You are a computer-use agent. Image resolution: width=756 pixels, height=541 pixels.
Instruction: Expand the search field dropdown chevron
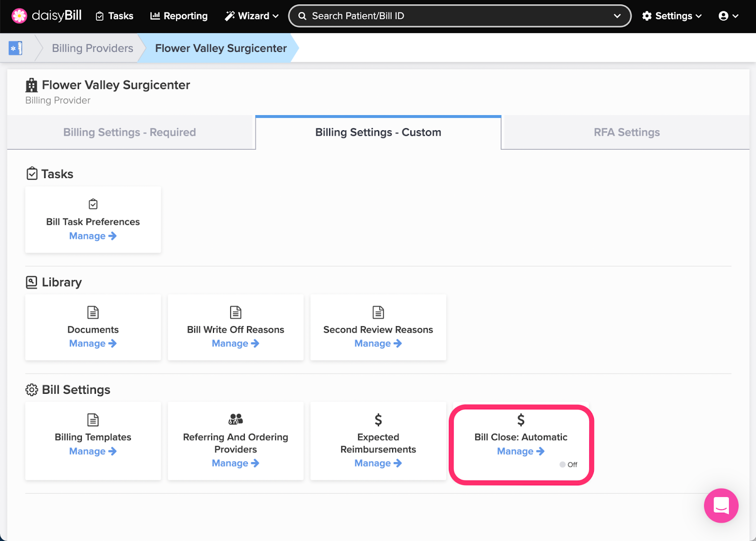[617, 16]
